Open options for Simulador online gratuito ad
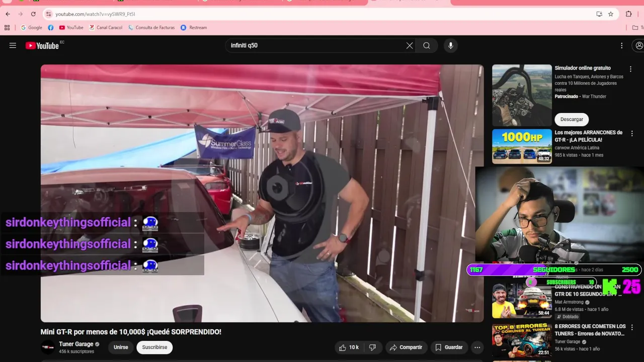The height and width of the screenshot is (362, 644). pyautogui.click(x=630, y=69)
